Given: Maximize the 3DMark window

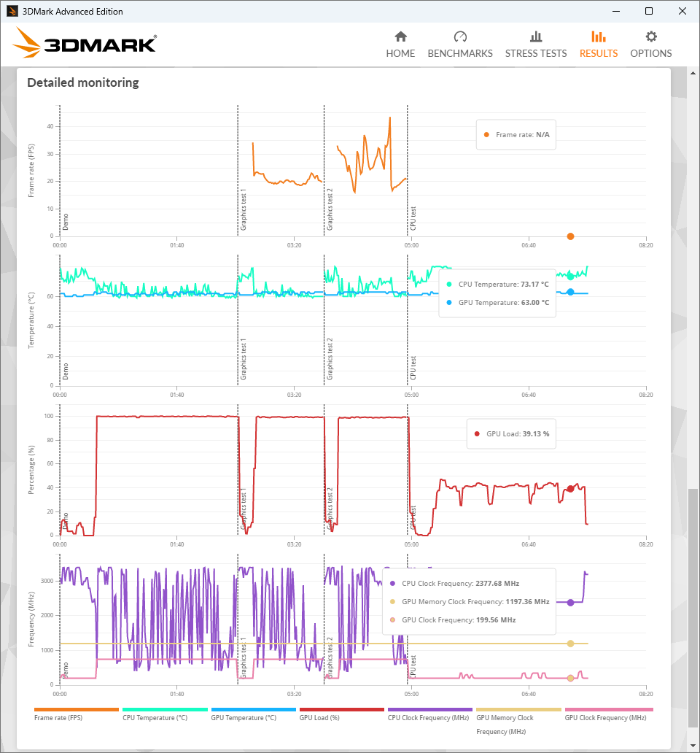Looking at the screenshot, I should point(649,11).
